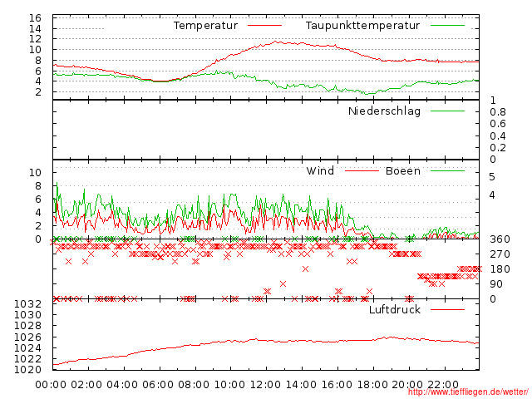Click the green Taupunkttemperatur legend line

click(447, 26)
